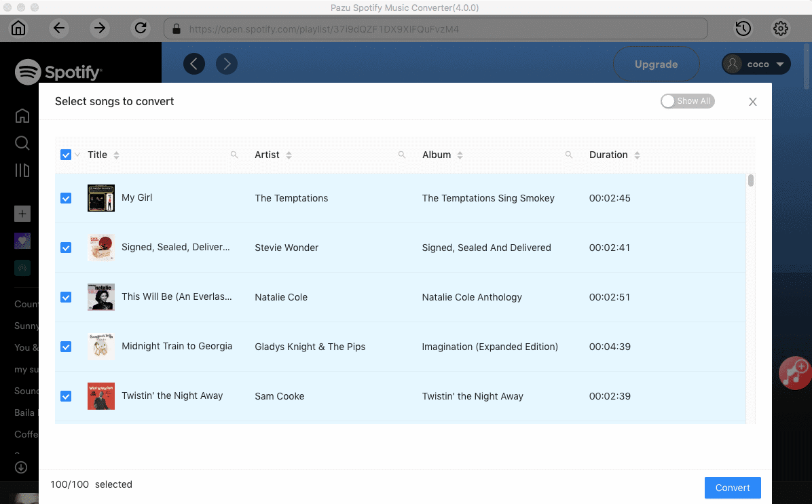This screenshot has height=504, width=812.
Task: Click the Create Playlist plus icon
Action: coord(22,214)
